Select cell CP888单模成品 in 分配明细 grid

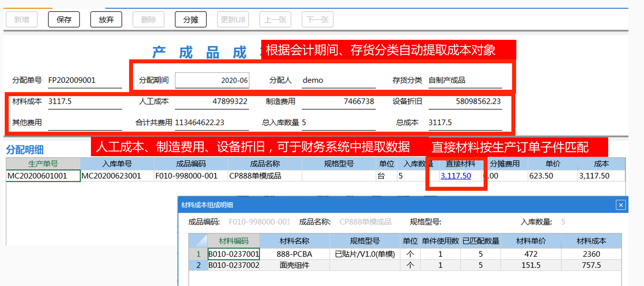pos(265,176)
